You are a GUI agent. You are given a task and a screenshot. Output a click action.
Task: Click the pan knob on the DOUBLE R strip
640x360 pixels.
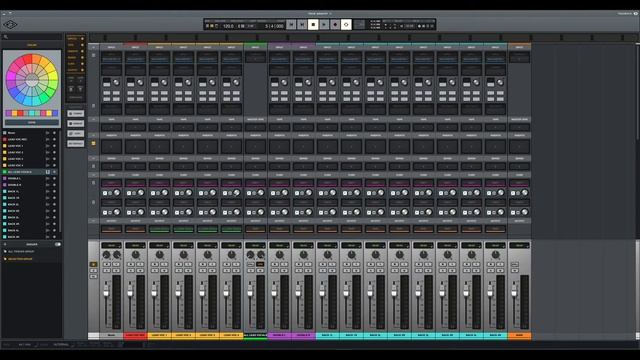304,255
